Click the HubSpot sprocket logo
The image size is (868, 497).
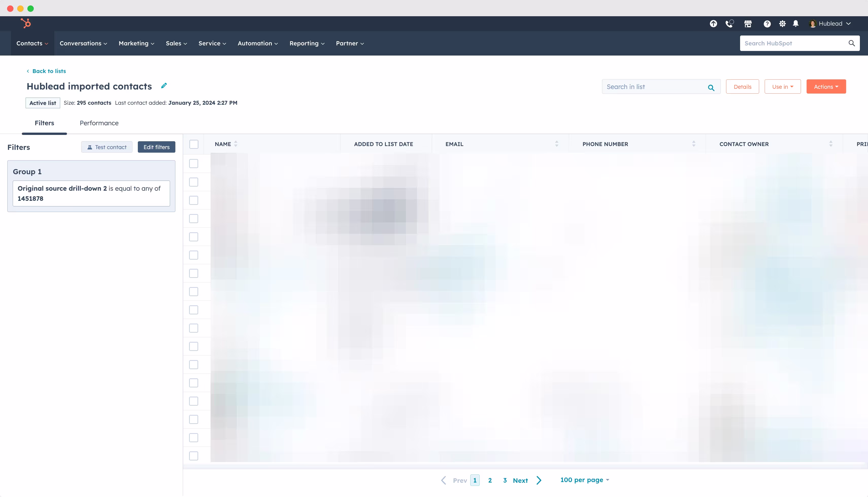(x=26, y=23)
